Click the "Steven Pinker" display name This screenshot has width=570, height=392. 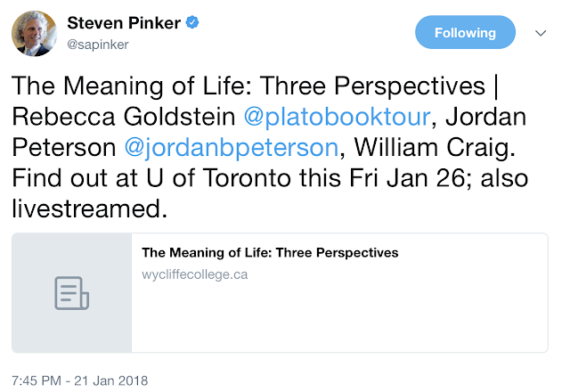pos(123,23)
